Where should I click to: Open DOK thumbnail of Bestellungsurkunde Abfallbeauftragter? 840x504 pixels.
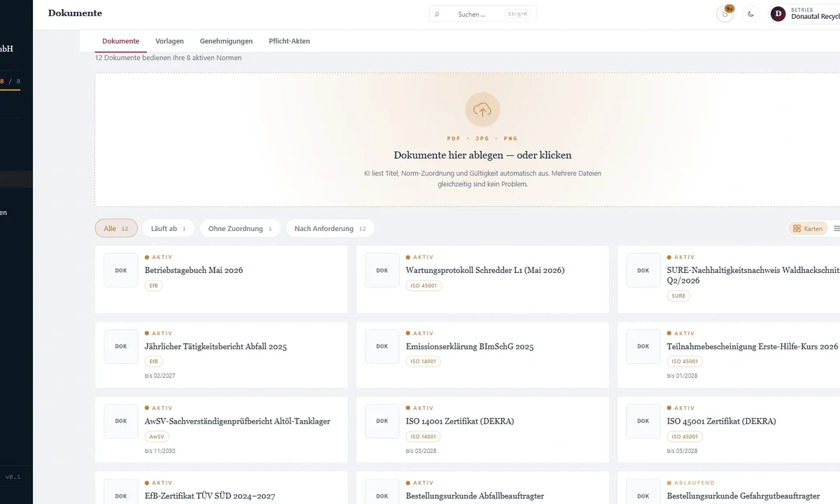coord(382,491)
